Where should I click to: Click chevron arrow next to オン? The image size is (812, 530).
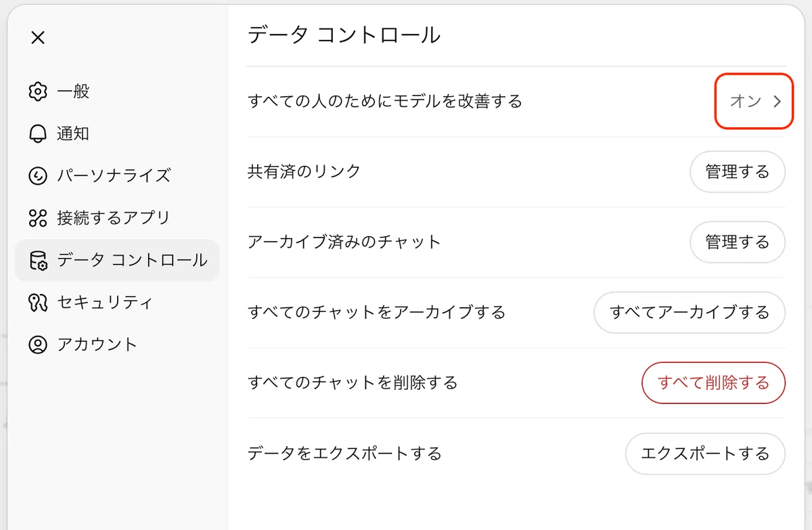tap(777, 102)
